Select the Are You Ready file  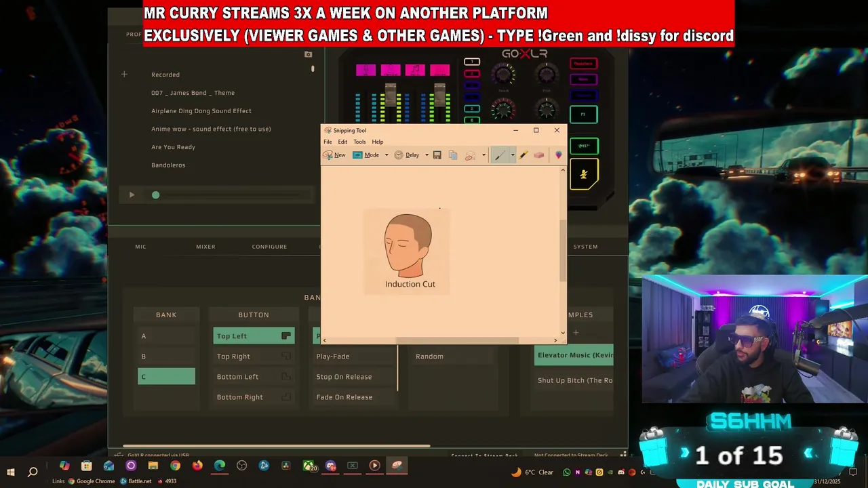click(173, 147)
